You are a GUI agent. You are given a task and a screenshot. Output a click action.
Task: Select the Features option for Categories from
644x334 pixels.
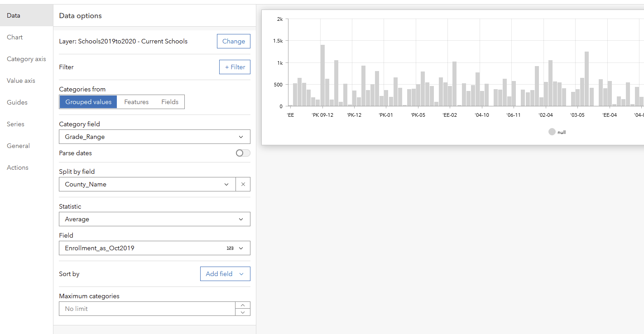point(136,102)
